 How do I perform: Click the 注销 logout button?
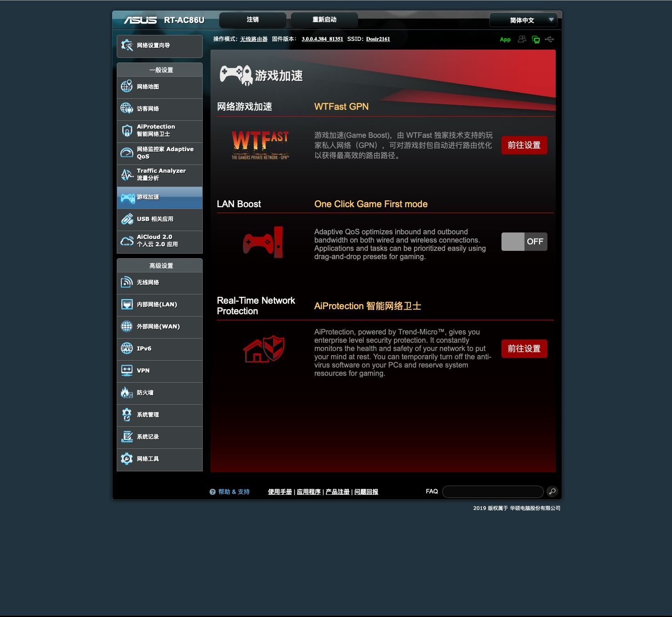(253, 20)
